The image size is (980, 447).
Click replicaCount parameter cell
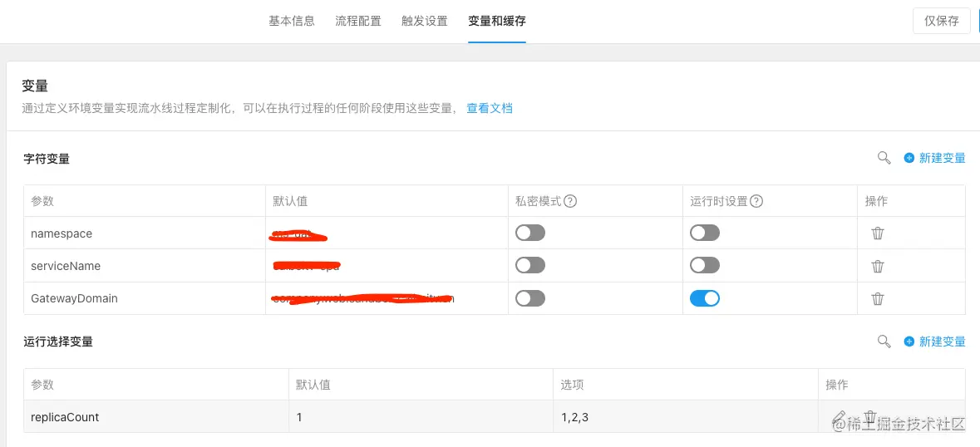click(156, 416)
